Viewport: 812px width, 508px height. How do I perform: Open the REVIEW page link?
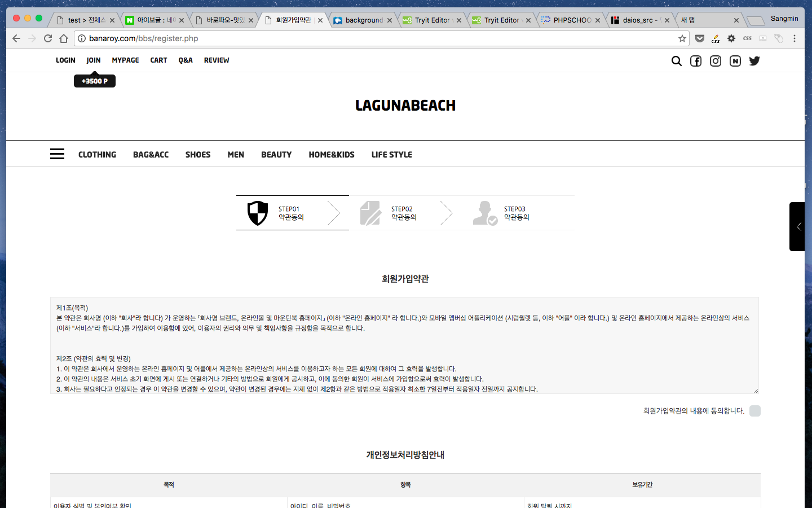click(217, 60)
